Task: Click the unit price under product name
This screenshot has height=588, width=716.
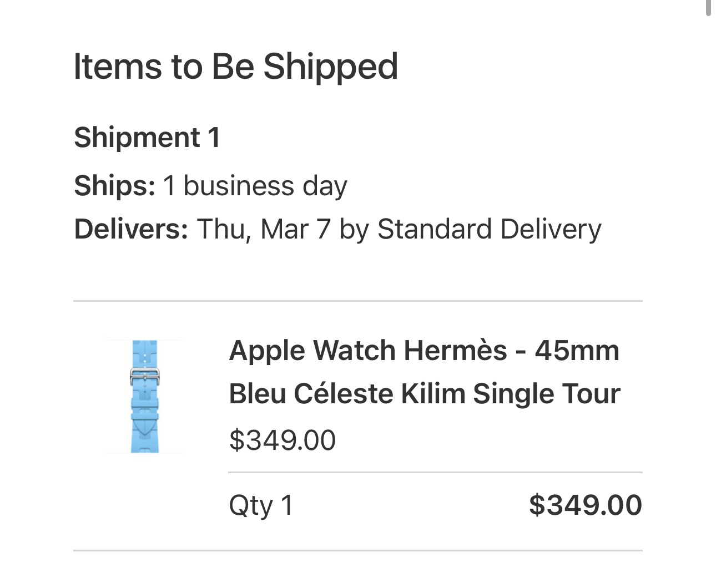Action: pyautogui.click(x=282, y=440)
